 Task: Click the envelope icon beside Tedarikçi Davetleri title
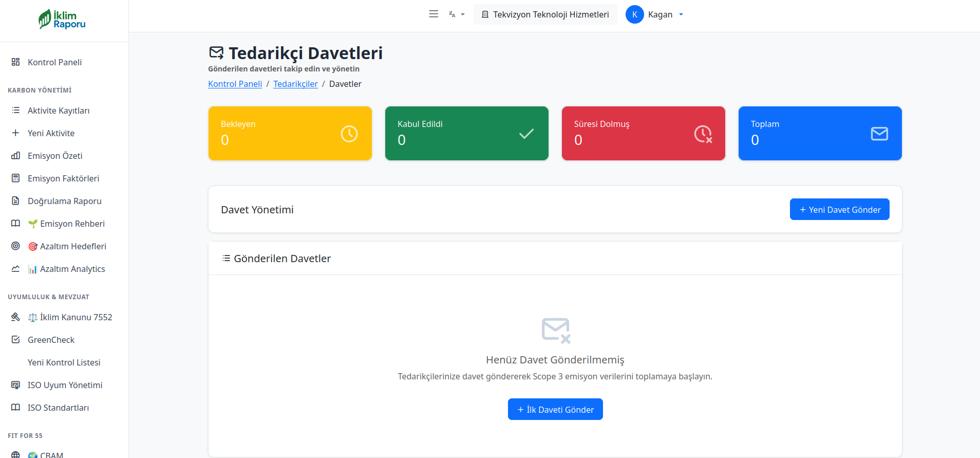(216, 52)
